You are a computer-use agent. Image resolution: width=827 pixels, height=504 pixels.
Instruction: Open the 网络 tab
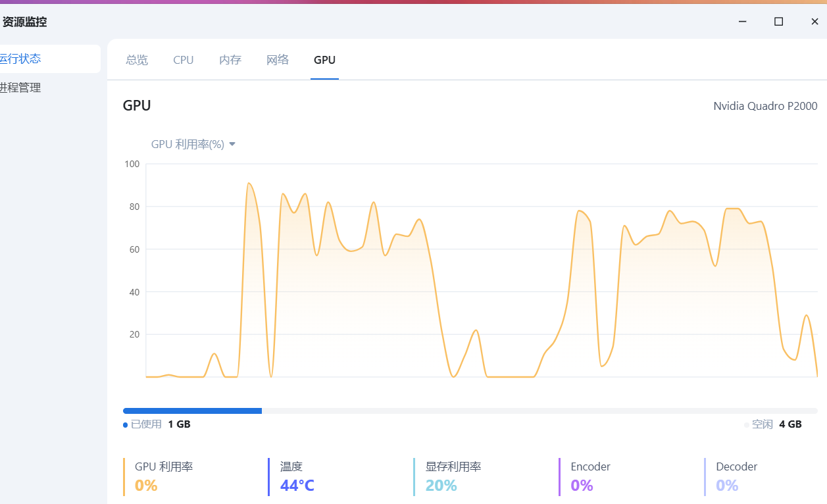click(278, 60)
